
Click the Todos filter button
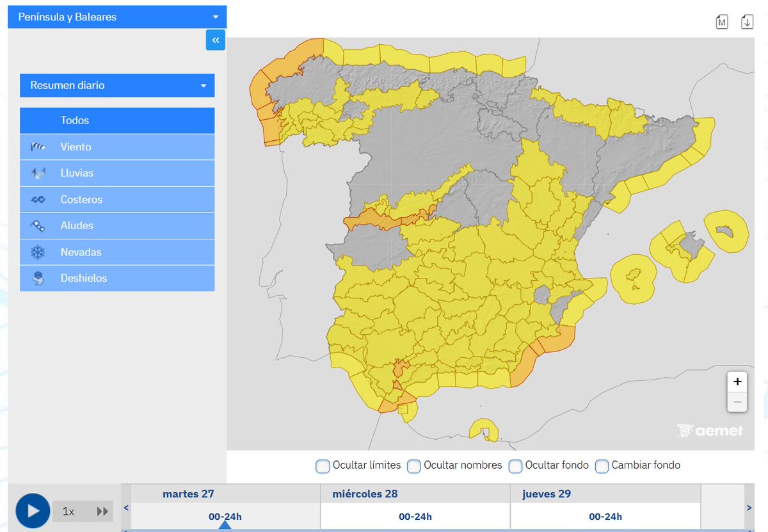tap(117, 120)
